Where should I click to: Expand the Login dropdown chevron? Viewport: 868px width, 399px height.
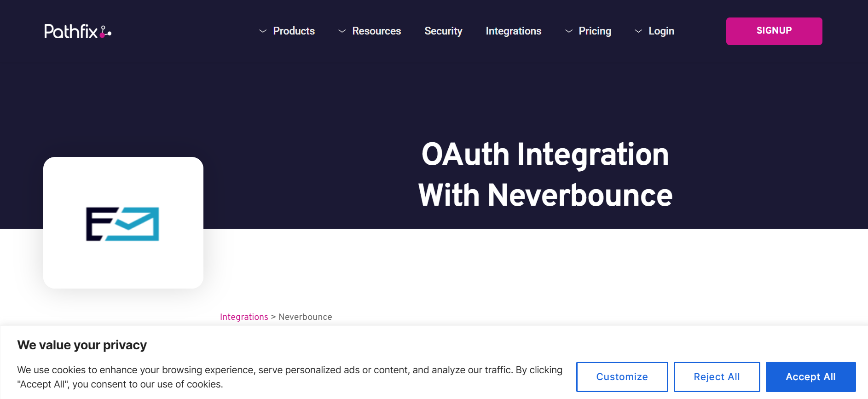[638, 31]
